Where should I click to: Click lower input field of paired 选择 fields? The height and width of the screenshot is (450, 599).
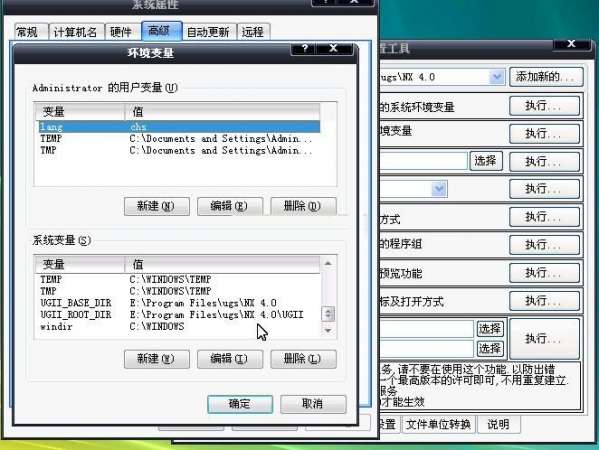(x=427, y=348)
